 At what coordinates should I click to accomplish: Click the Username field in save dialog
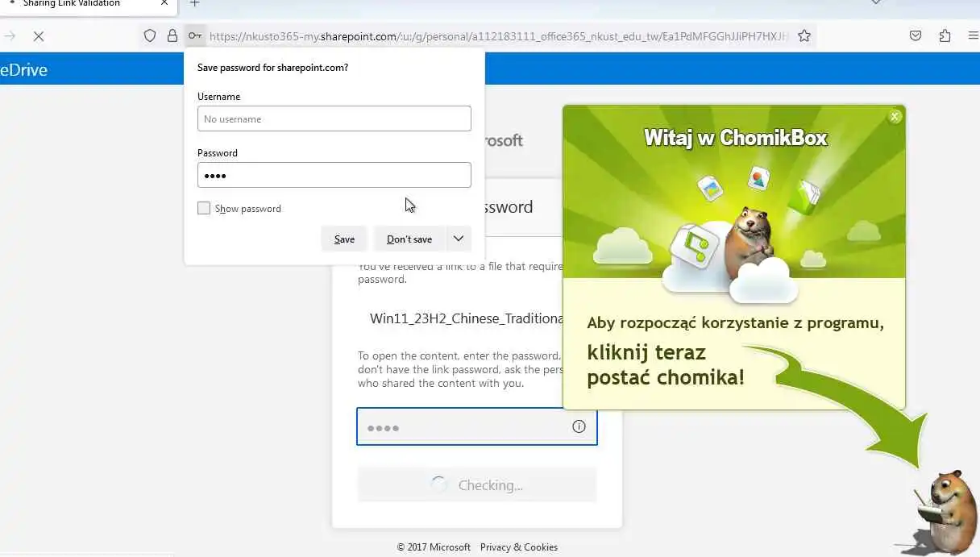334,118
